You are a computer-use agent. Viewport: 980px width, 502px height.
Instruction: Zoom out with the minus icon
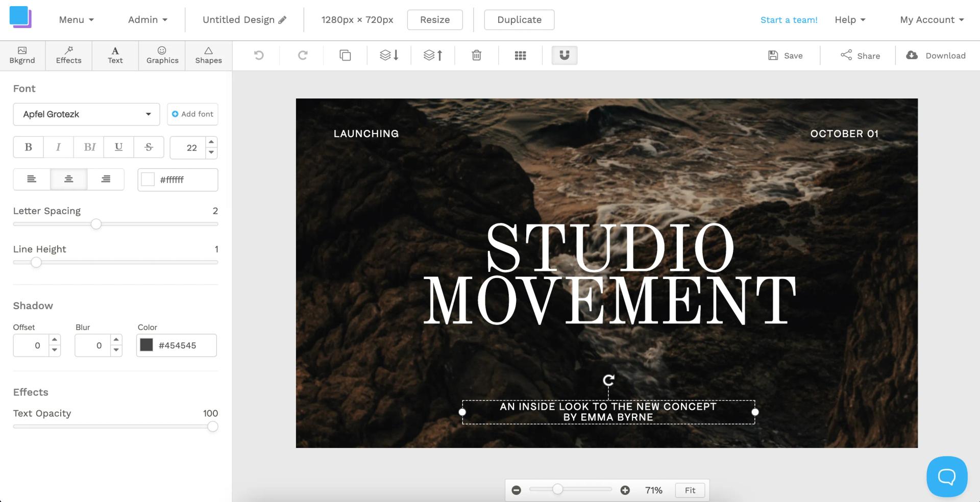tap(516, 490)
